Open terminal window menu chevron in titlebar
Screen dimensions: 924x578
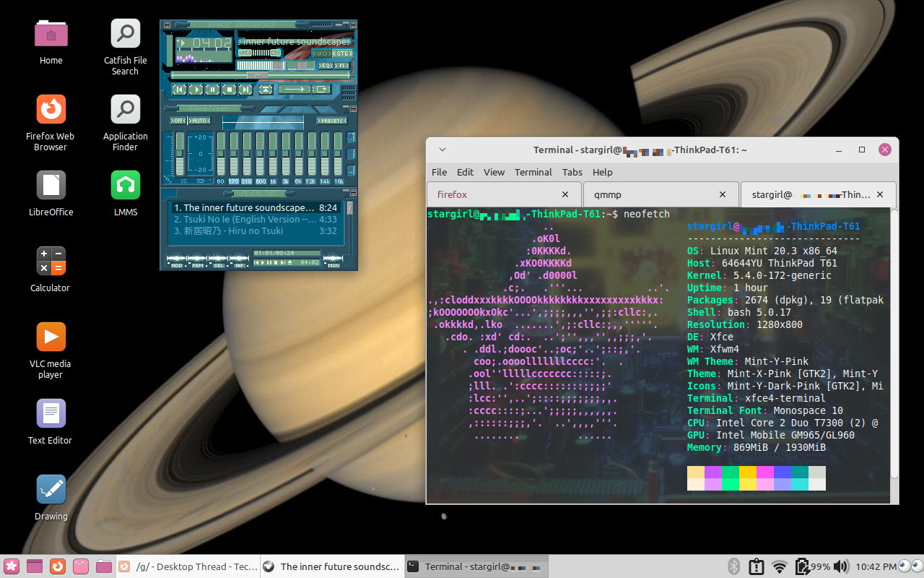tap(443, 150)
